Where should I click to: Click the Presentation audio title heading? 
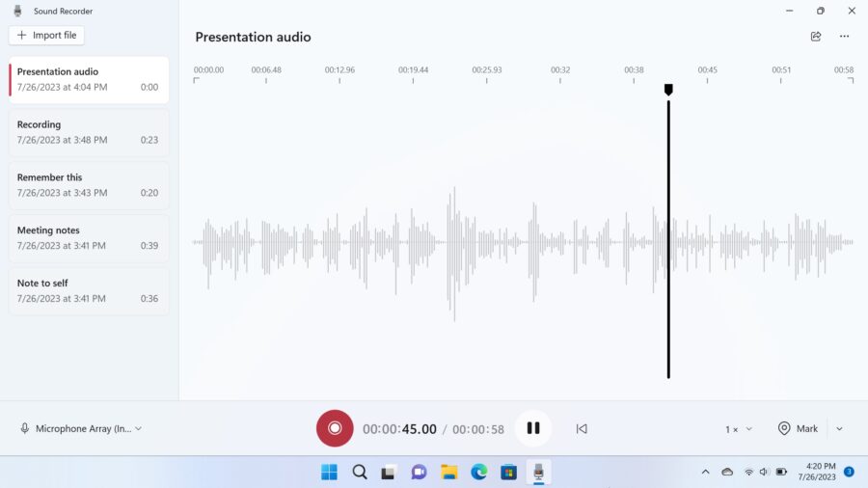[x=253, y=37]
